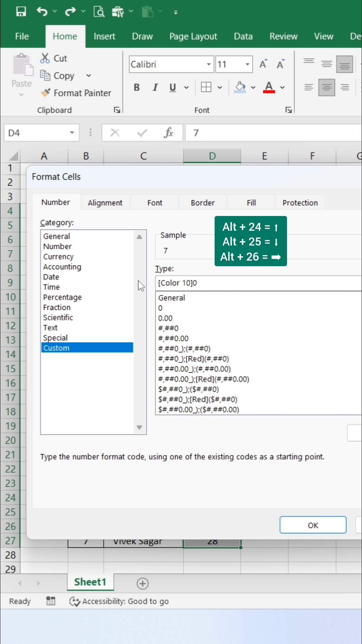Click Decrease Font Size icon
Image resolution: width=362 pixels, height=644 pixels.
click(281, 64)
